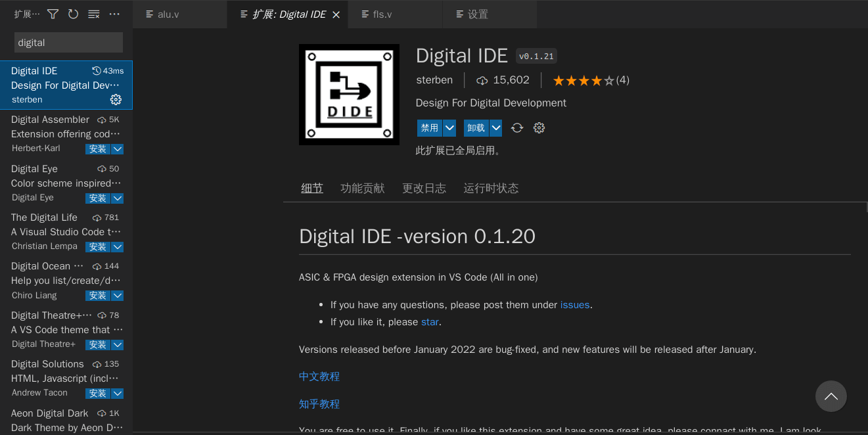This screenshot has height=435, width=868.
Task: Select the Digital Eye extension
Action: pos(66,183)
